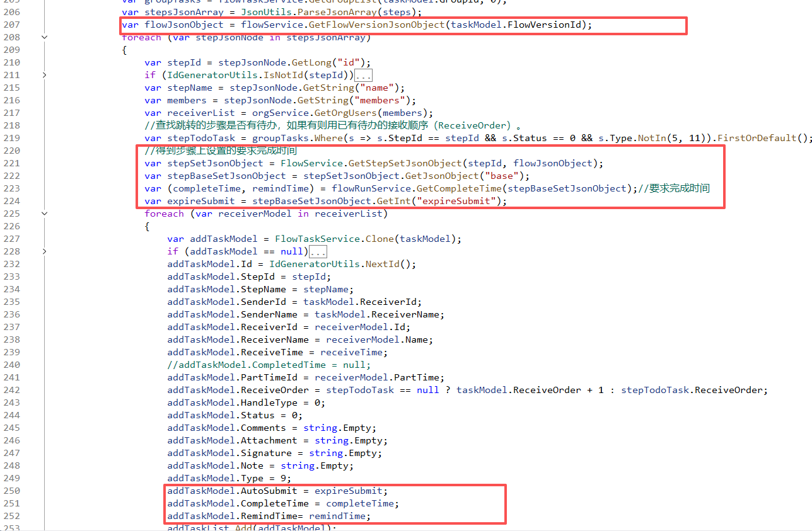
Task: Expand the folded if block on line 211
Action: [44, 75]
